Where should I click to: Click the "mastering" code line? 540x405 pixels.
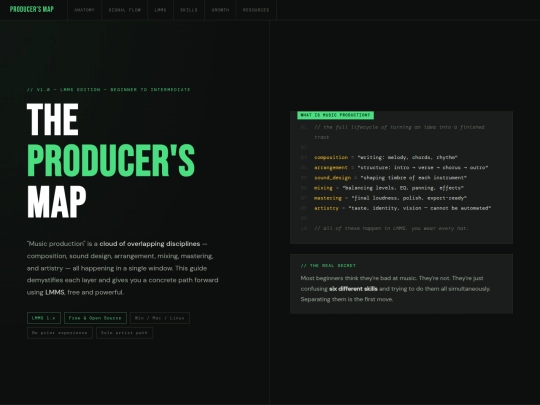(x=390, y=198)
